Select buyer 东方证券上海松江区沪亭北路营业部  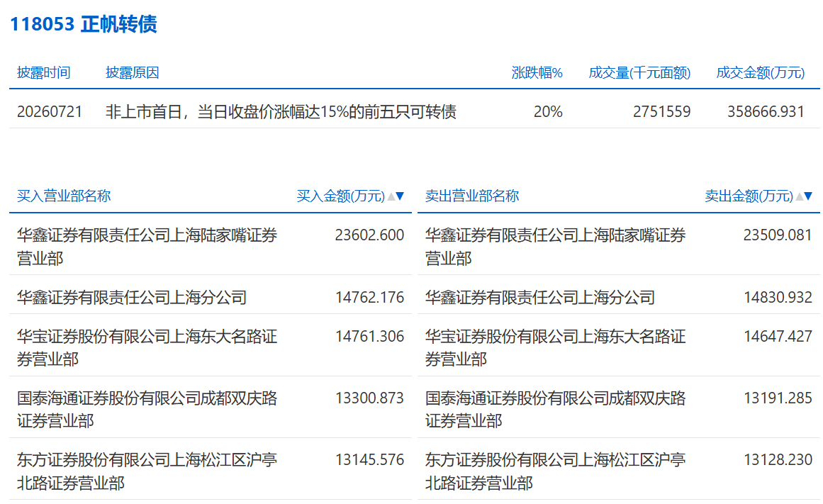point(147,471)
